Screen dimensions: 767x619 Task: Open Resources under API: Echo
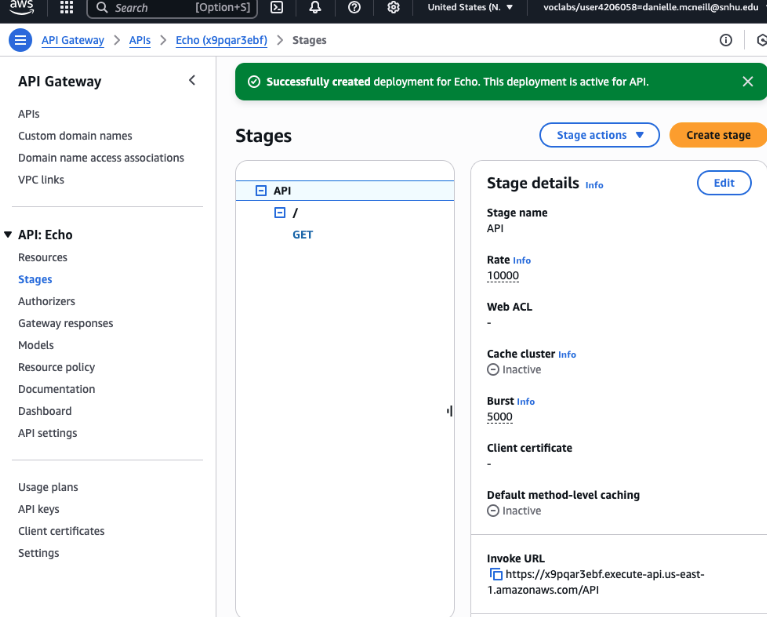tap(43, 257)
